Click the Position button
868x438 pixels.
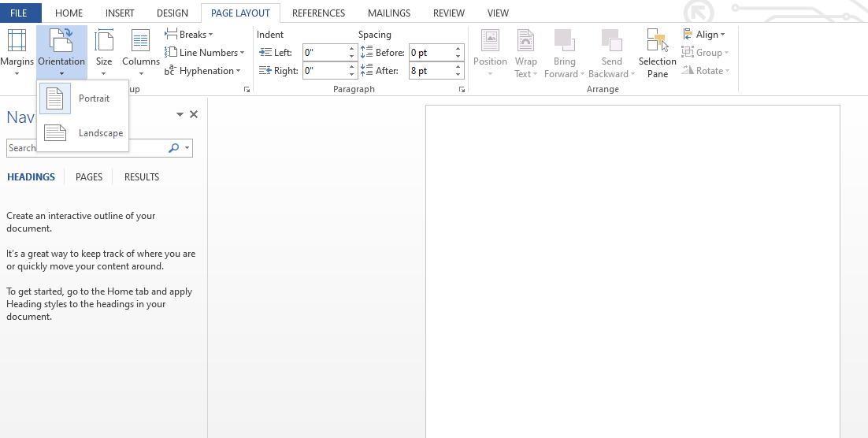coord(490,53)
